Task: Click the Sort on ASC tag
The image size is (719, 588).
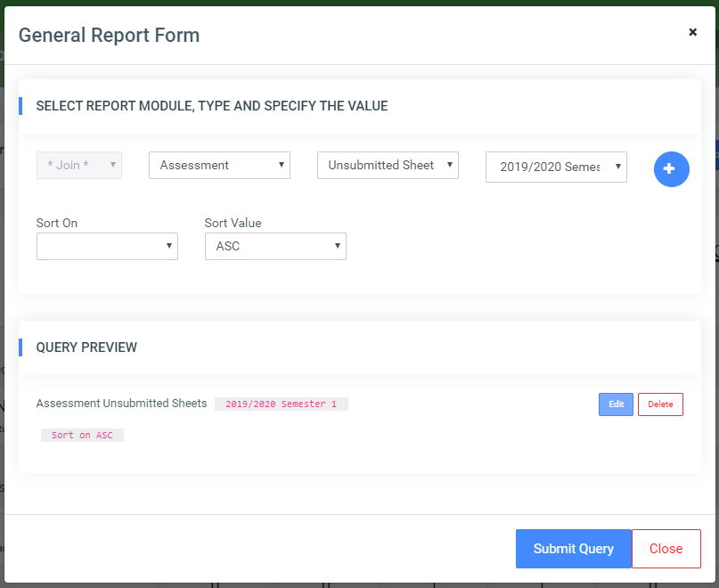Action: coord(82,435)
